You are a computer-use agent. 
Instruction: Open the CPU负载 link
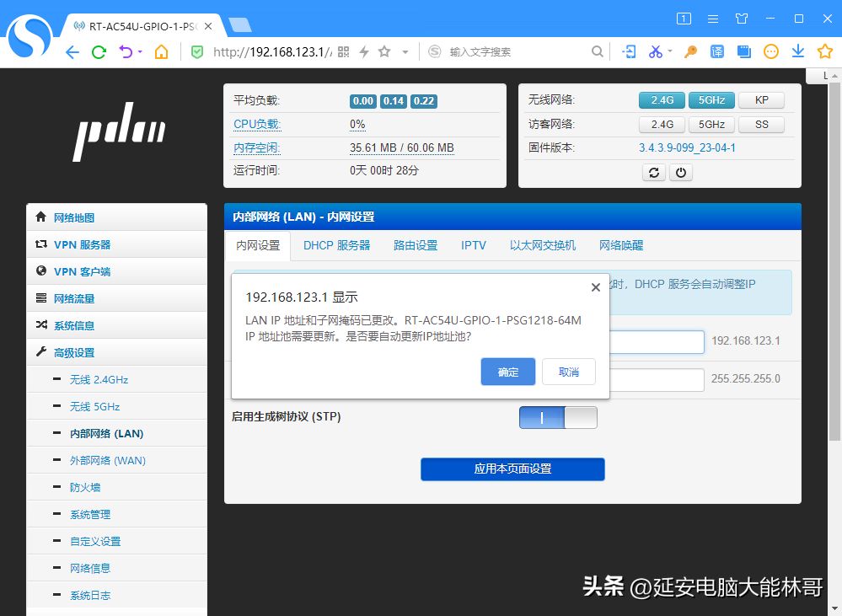(x=256, y=125)
